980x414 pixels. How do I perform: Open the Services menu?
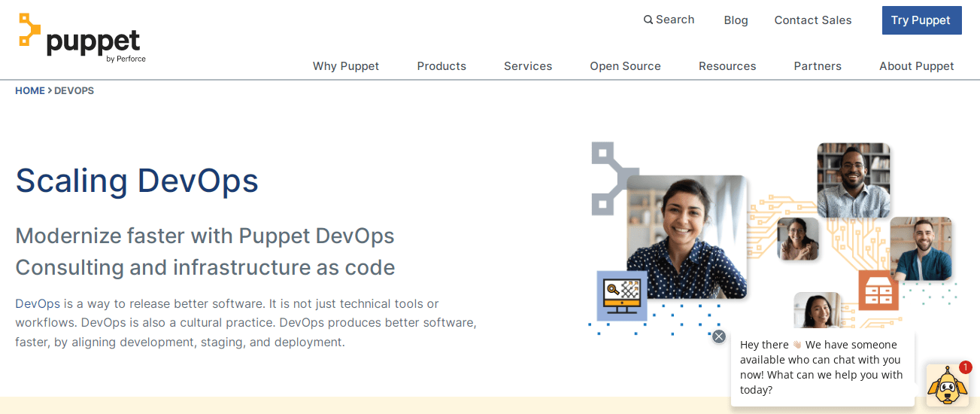tap(528, 66)
